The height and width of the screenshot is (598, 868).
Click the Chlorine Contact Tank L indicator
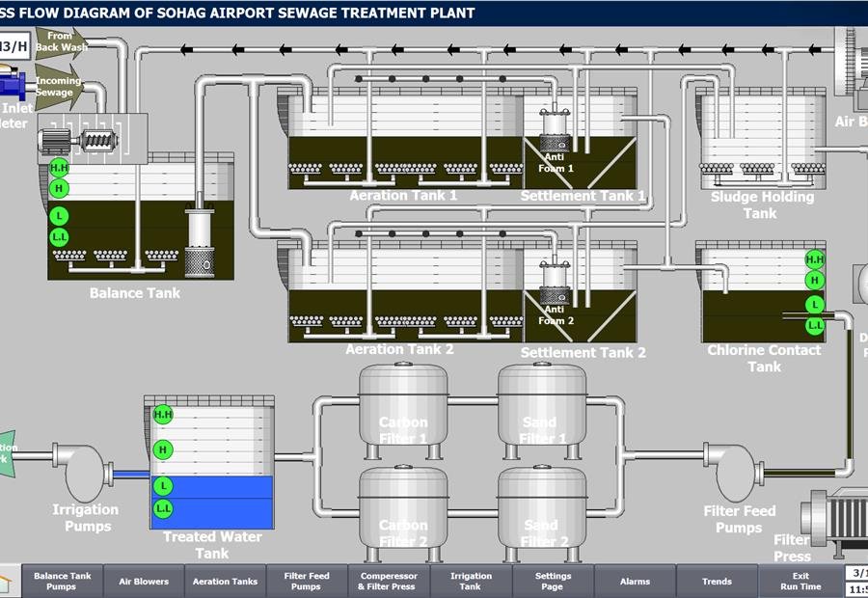[814, 305]
